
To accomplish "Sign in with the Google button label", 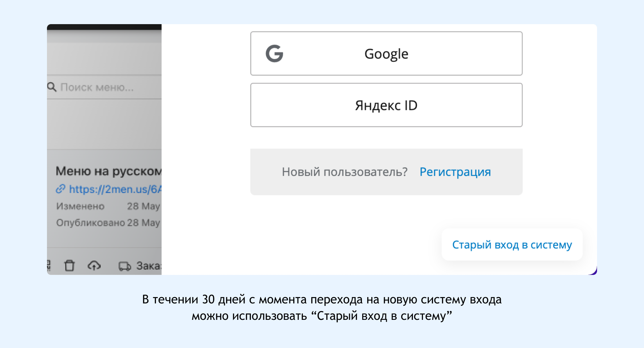I will pos(386,54).
